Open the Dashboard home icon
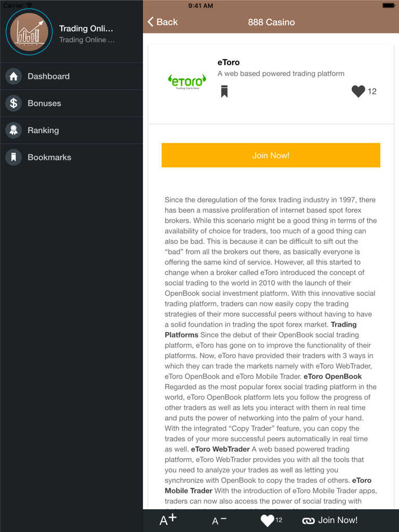This screenshot has height=532, width=399. pyautogui.click(x=14, y=76)
